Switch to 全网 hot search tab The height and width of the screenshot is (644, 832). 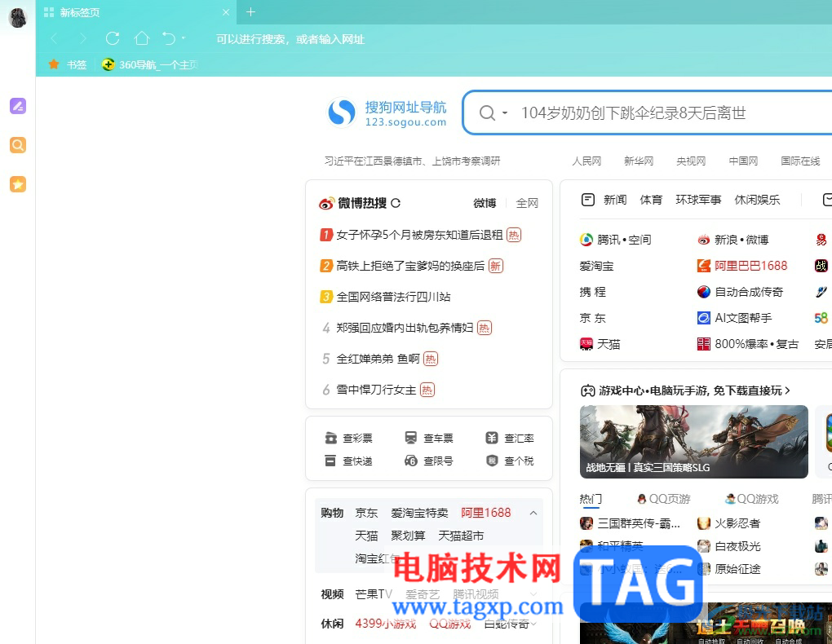[527, 203]
